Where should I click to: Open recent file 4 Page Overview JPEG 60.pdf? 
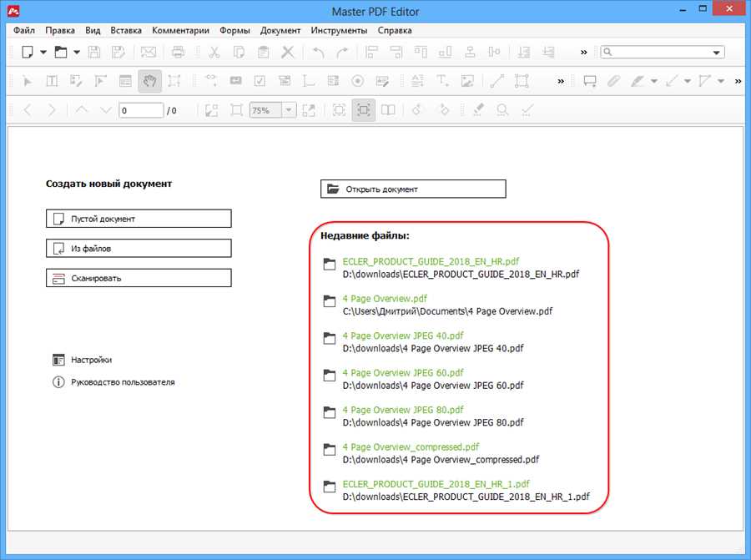pyautogui.click(x=403, y=373)
